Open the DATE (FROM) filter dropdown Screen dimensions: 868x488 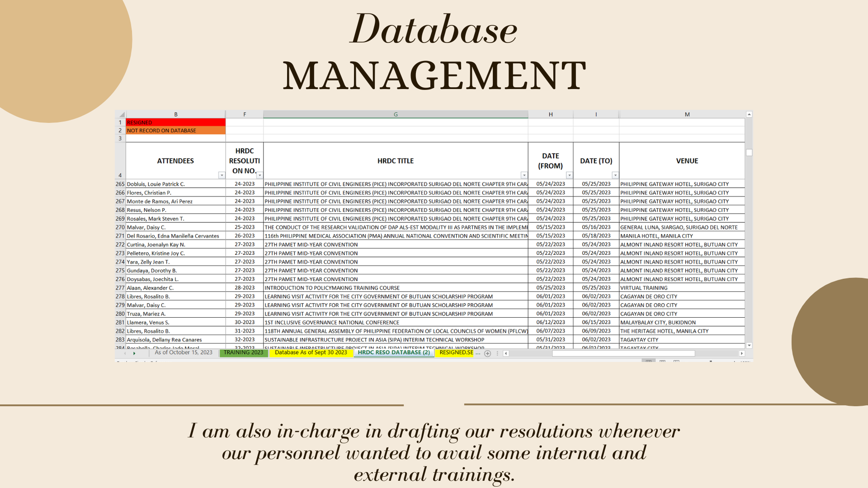[569, 175]
